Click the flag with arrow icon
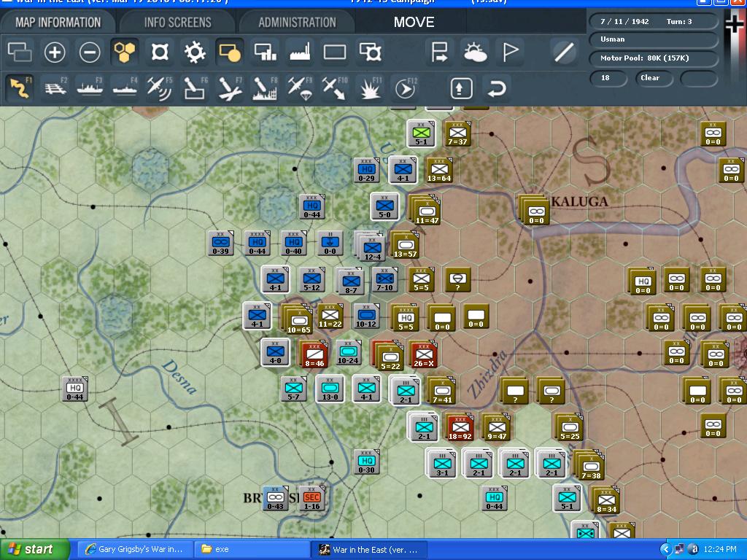This screenshot has height=560, width=747. [x=438, y=52]
